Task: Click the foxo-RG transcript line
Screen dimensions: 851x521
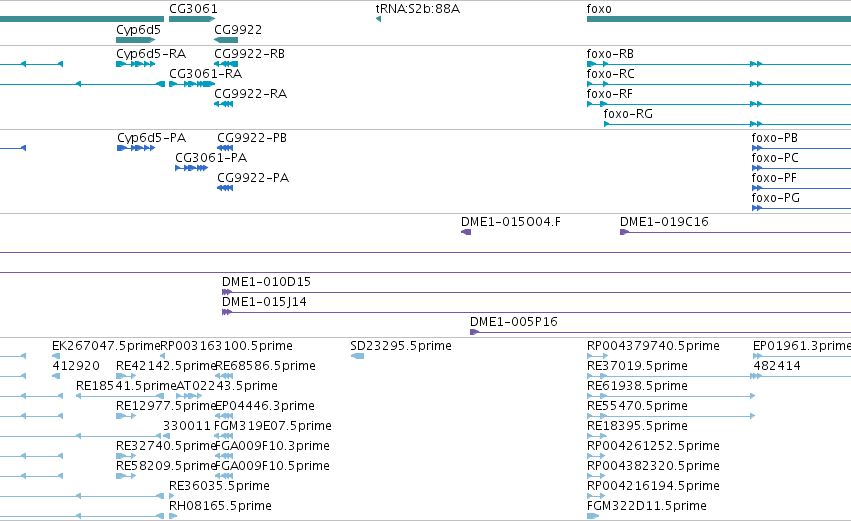Action: [x=727, y=124]
